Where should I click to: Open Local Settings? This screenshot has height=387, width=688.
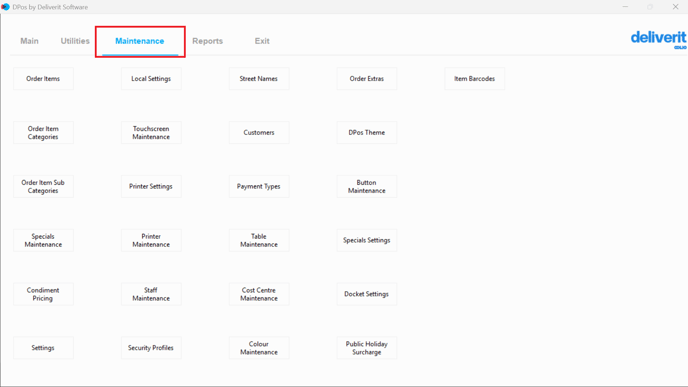click(x=151, y=79)
